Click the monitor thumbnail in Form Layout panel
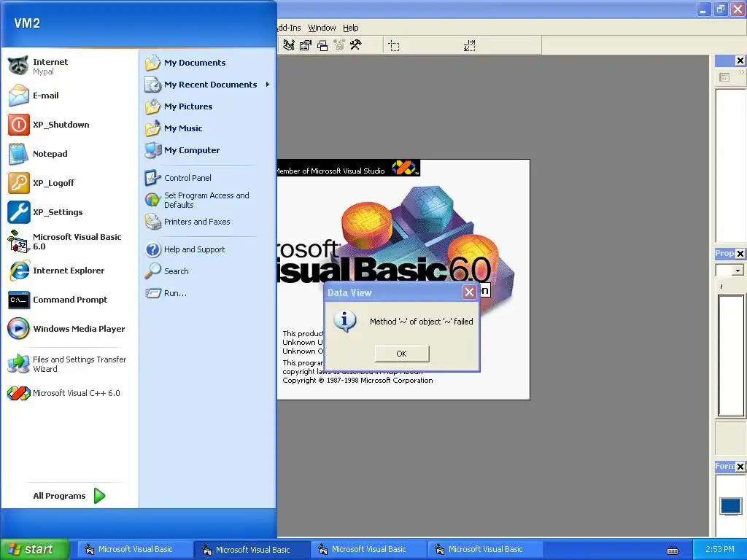The image size is (747, 560). click(x=731, y=506)
